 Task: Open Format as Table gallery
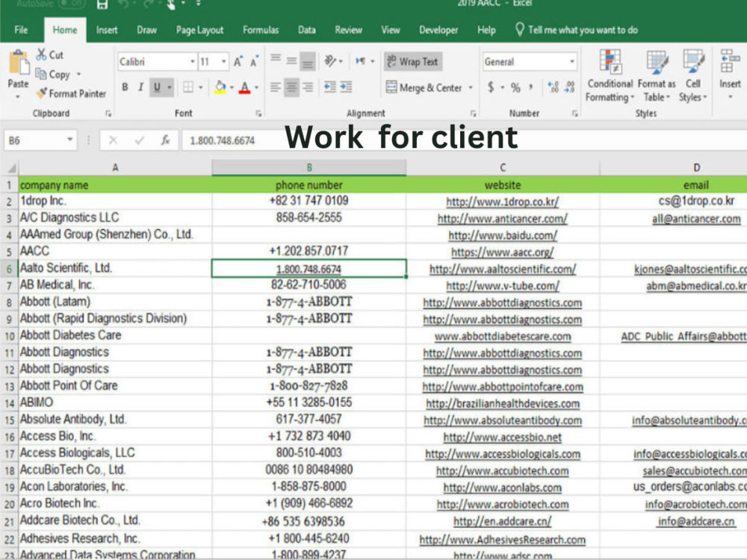(x=657, y=76)
